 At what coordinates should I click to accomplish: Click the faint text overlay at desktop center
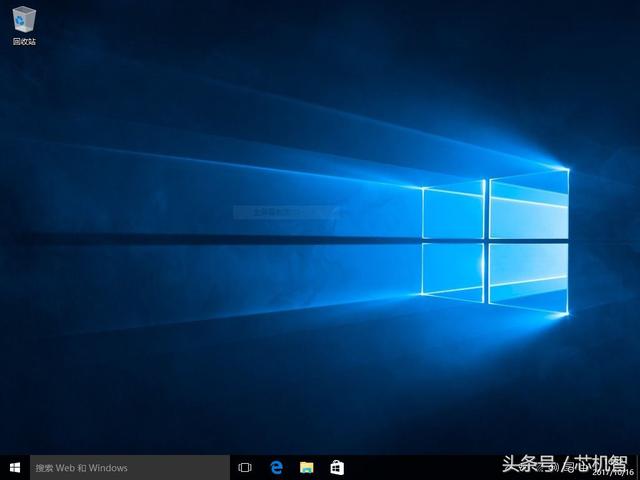[285, 211]
